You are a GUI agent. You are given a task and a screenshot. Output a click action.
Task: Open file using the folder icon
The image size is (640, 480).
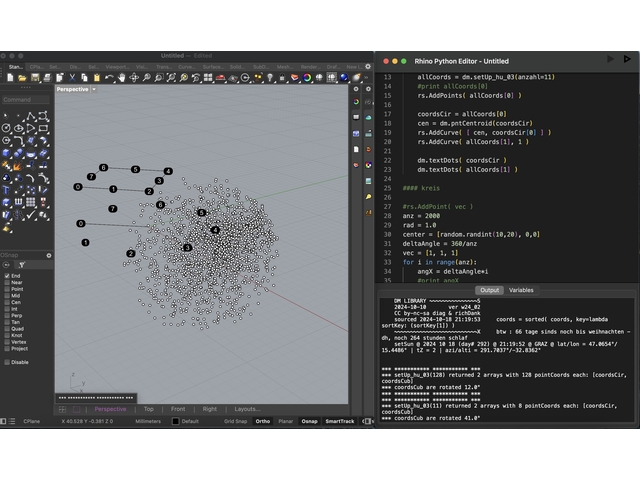22,78
